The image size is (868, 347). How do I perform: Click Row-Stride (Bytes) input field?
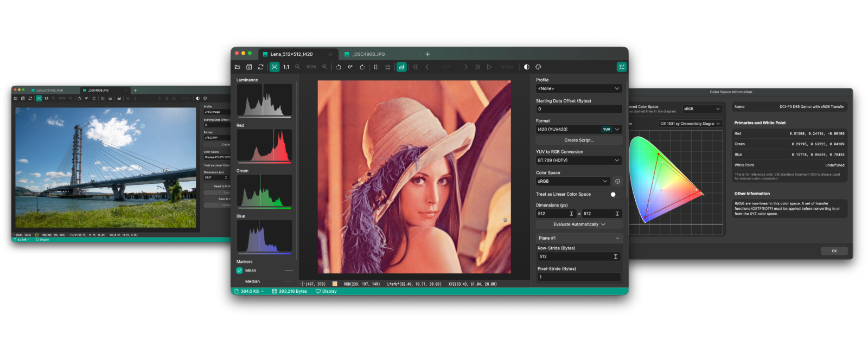tap(579, 256)
